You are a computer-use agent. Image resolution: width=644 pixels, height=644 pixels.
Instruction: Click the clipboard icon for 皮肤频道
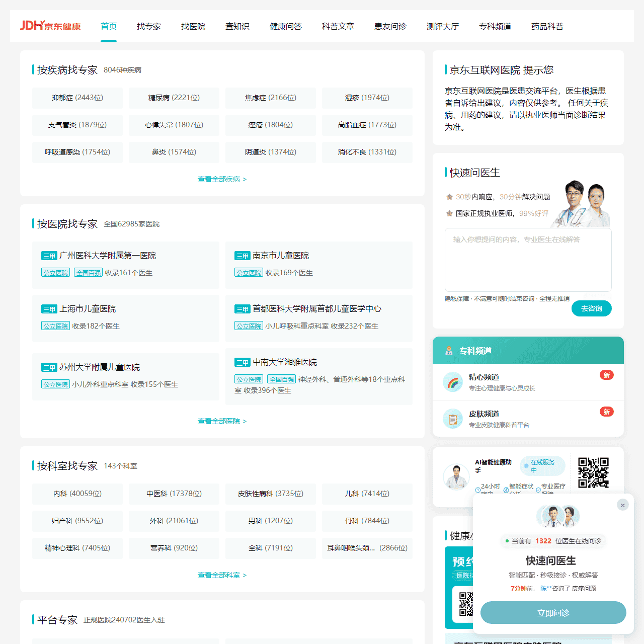pos(453,419)
